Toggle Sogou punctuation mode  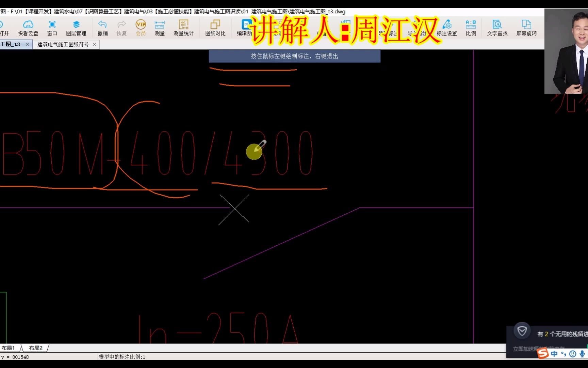[563, 354]
